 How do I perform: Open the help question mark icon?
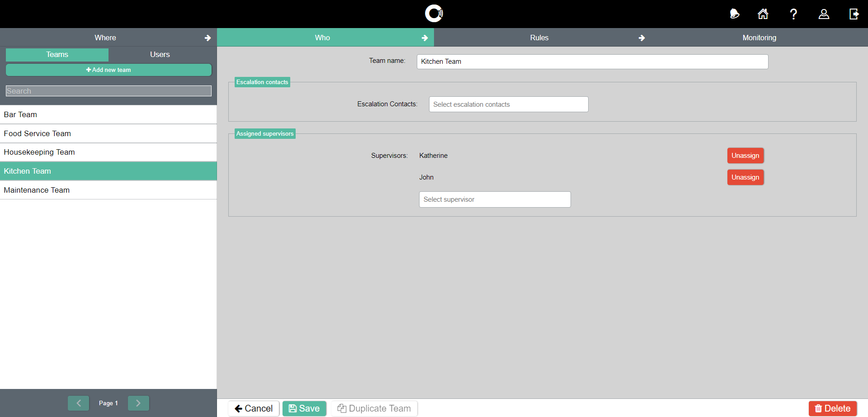point(793,14)
